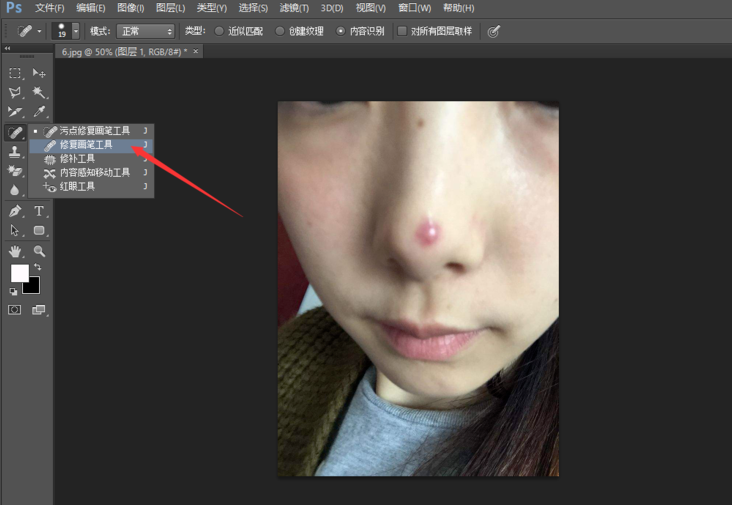The height and width of the screenshot is (505, 732).
Task: Click the Clone Stamp tool
Action: tap(16, 151)
